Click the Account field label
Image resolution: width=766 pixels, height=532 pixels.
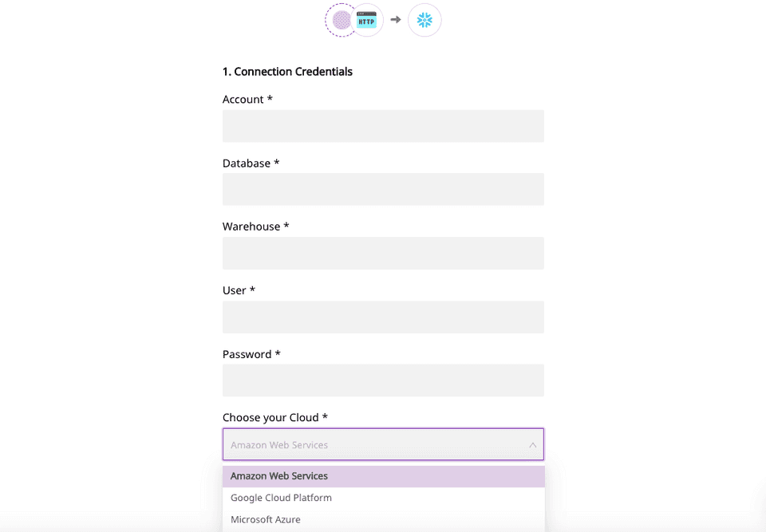pyautogui.click(x=247, y=100)
